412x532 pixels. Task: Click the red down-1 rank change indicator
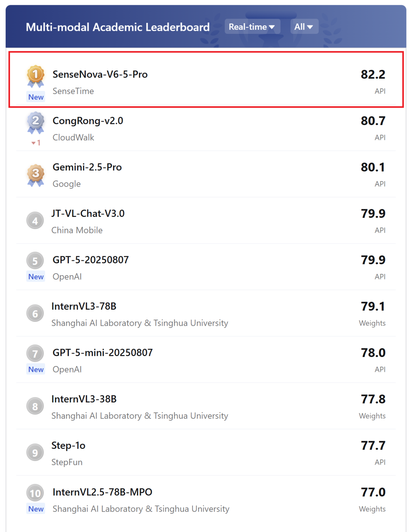point(36,143)
